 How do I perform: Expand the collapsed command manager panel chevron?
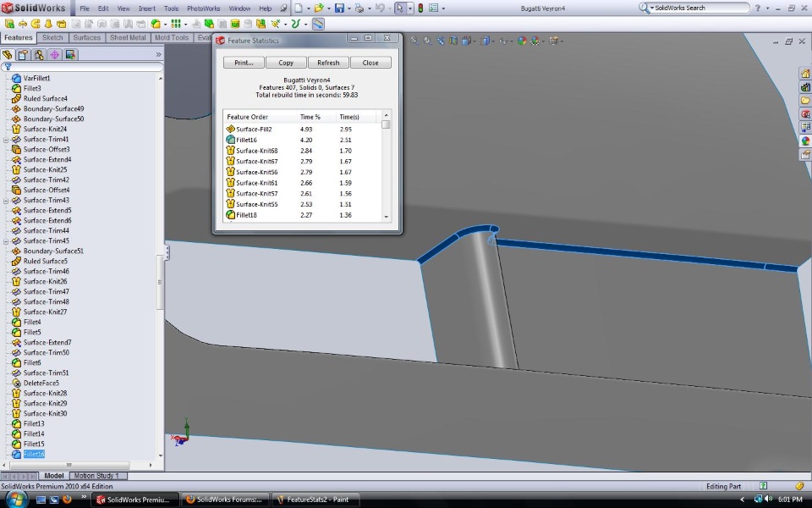(x=158, y=54)
